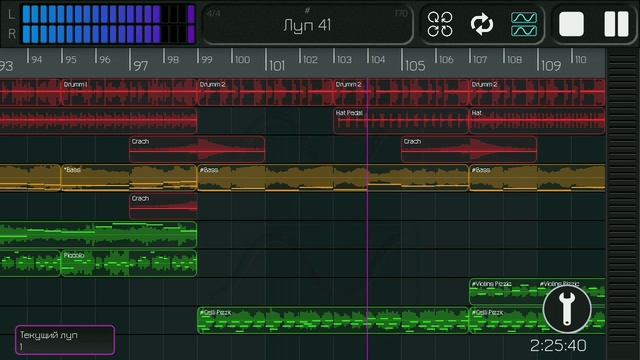Image resolution: width=640 pixels, height=360 pixels.
Task: Select the Hat clip at bar 107
Action: click(x=537, y=121)
